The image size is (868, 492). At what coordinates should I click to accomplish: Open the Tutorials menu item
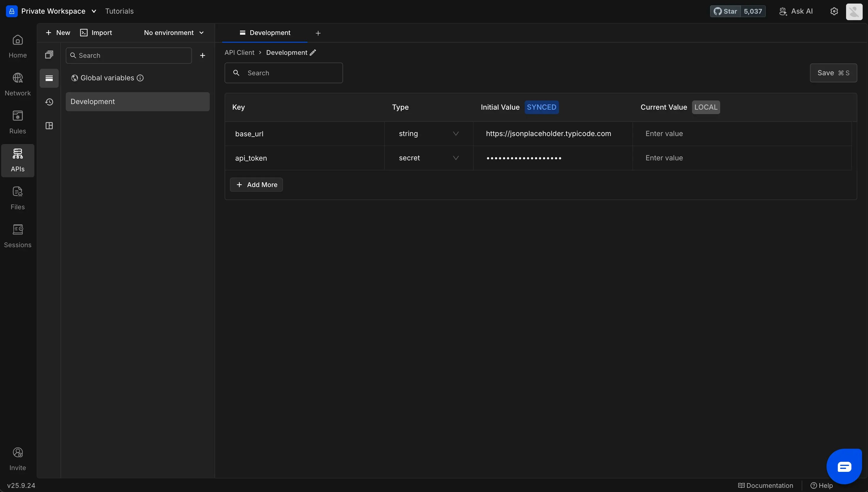[x=119, y=11]
